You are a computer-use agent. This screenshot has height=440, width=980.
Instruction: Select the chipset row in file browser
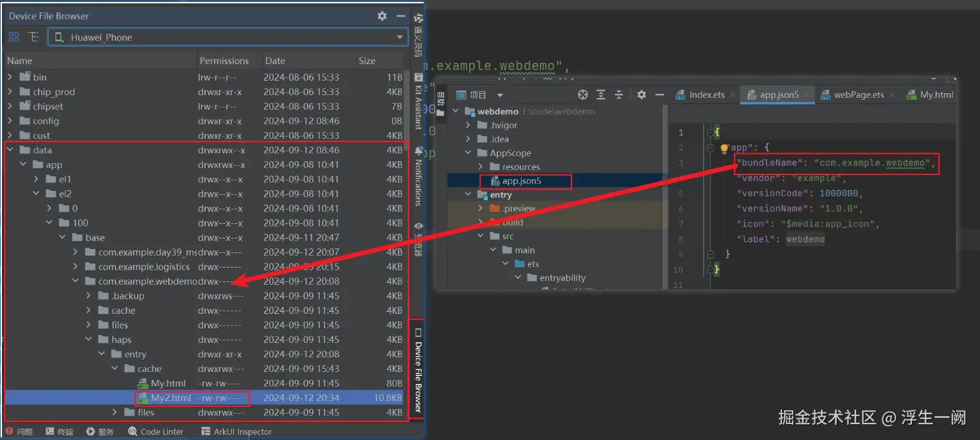[206, 106]
